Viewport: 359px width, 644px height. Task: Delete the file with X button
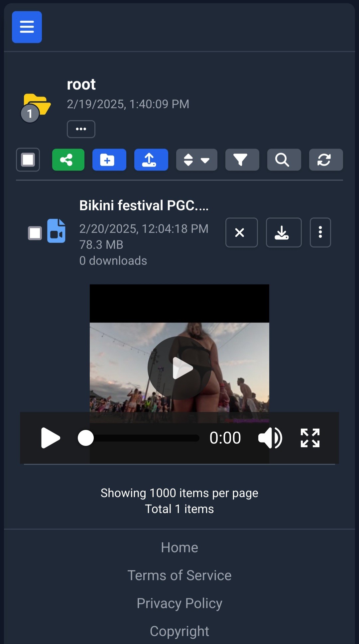(241, 233)
